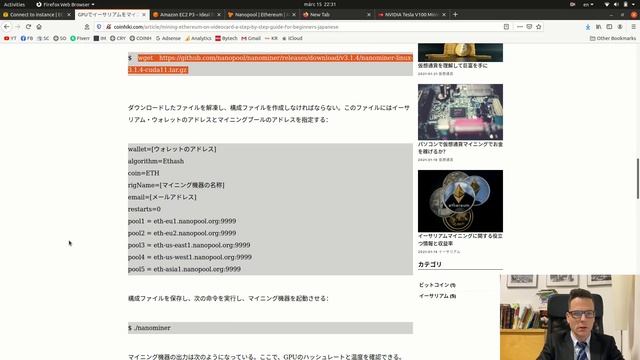Viewport: 640px width, 360px height.
Task: Click the text 'coin=ETH'
Action: pos(144,173)
